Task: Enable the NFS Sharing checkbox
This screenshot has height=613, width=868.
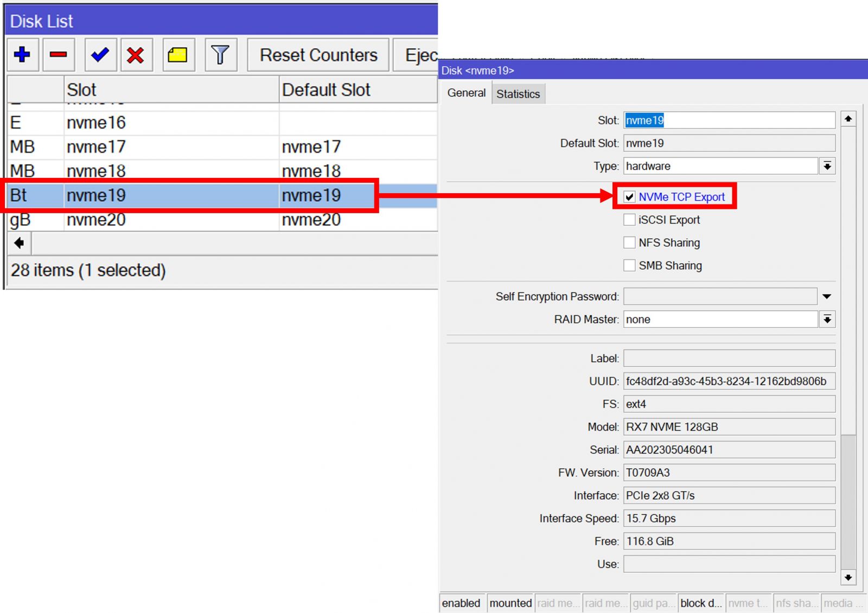Action: (629, 242)
